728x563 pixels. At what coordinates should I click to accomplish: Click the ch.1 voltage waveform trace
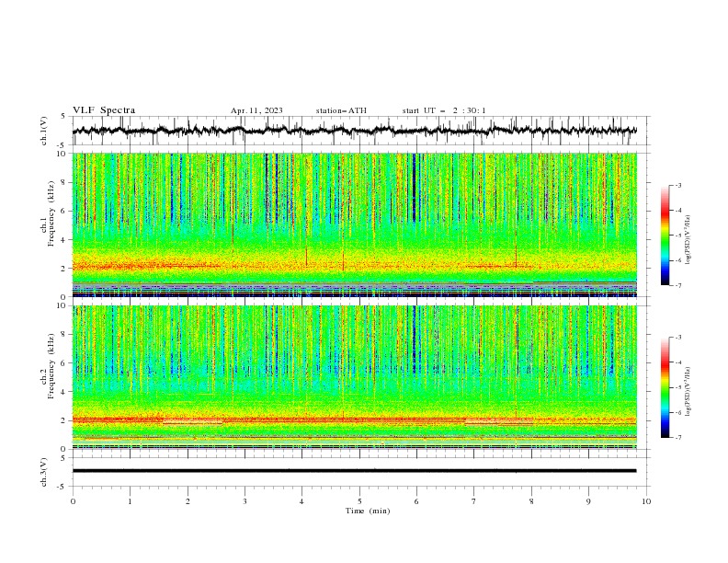click(354, 131)
